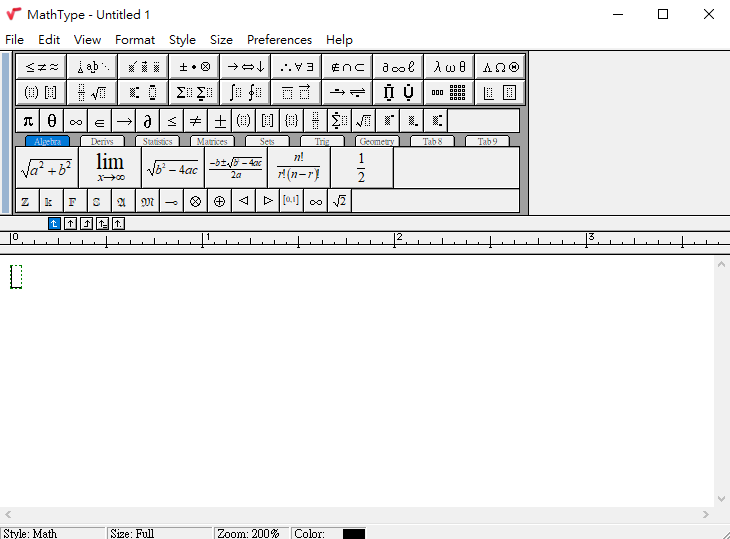Screen dimensions: 730x539
Task: Click the partial derivative symbol
Action: 147,121
